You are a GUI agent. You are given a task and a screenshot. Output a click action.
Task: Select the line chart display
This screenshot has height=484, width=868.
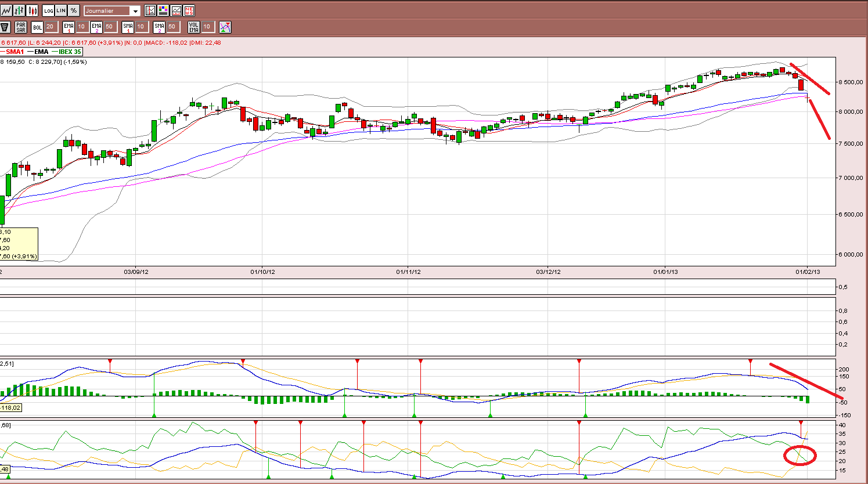tap(6, 10)
